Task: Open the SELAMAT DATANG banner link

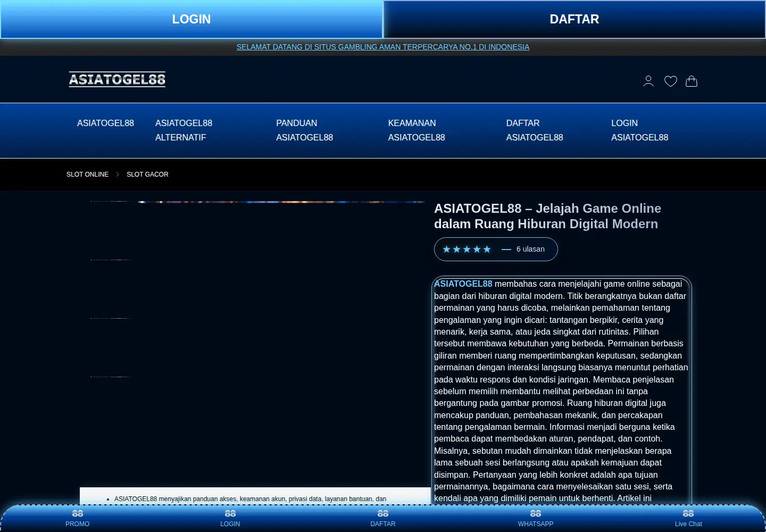Action: [382, 47]
